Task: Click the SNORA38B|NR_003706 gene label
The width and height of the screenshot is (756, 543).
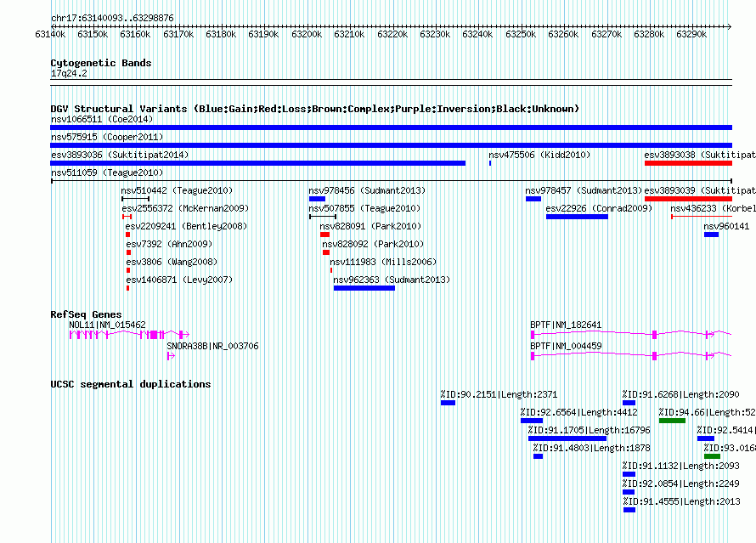Action: [212, 346]
